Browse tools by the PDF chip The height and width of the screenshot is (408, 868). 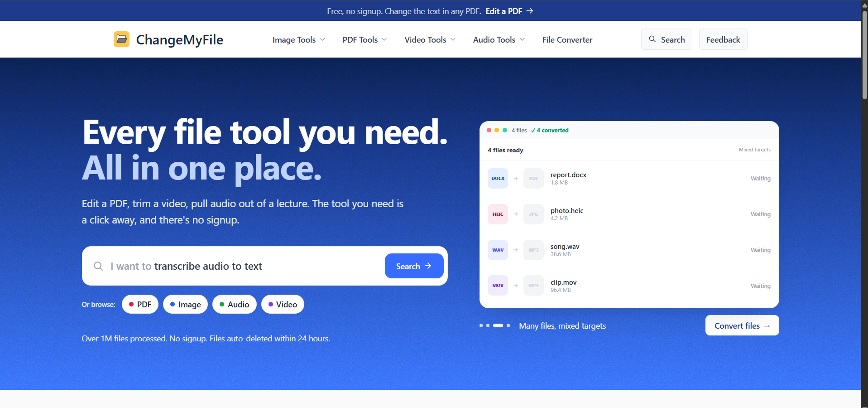coord(140,304)
